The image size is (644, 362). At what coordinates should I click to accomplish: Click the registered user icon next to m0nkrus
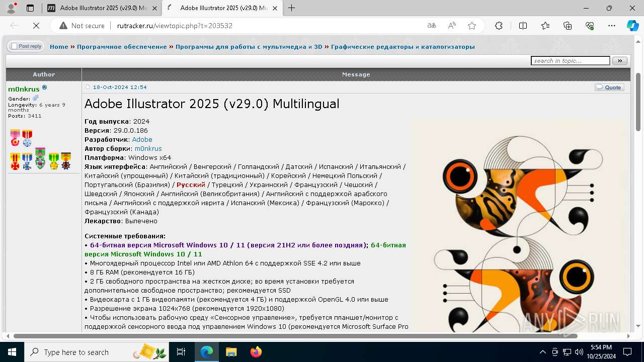click(45, 87)
